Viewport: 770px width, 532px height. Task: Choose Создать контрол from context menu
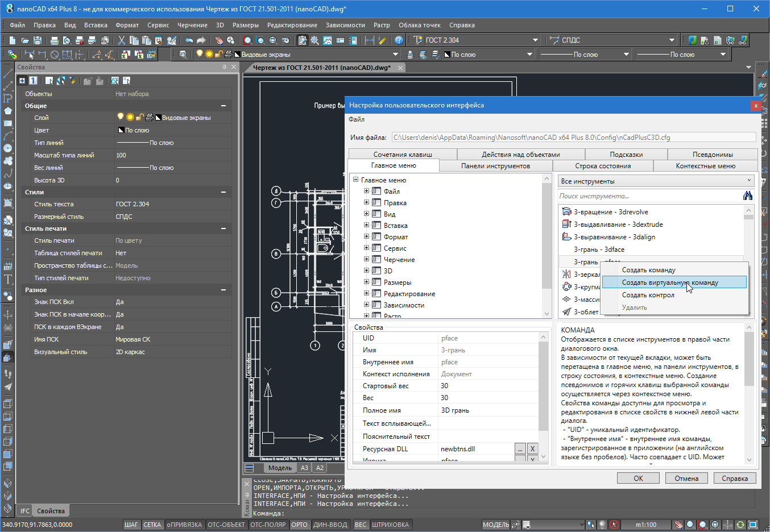674,295
